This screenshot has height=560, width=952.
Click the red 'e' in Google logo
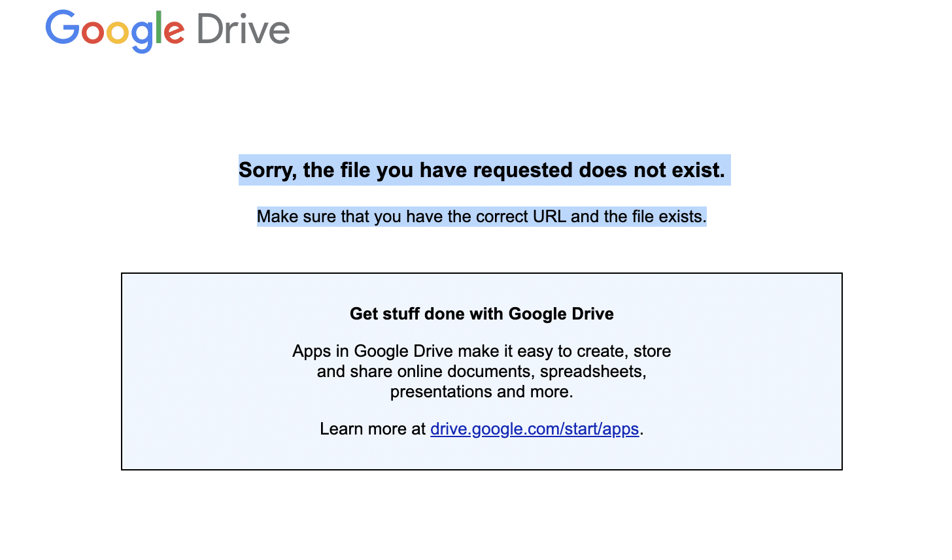(174, 33)
